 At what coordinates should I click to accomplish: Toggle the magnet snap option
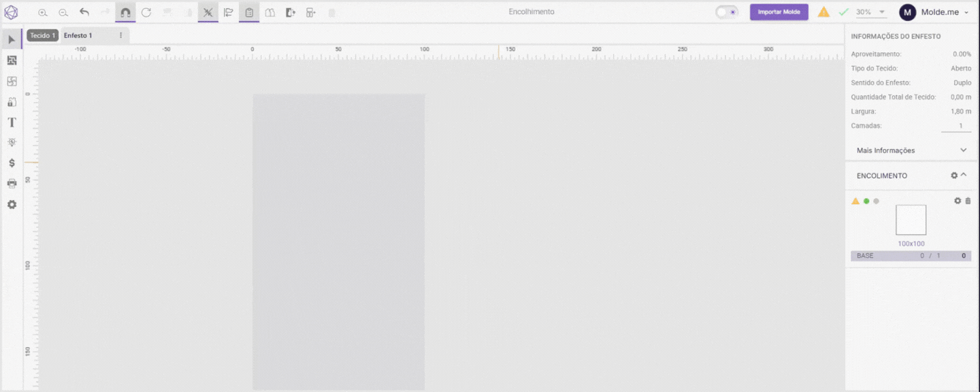pos(125,12)
